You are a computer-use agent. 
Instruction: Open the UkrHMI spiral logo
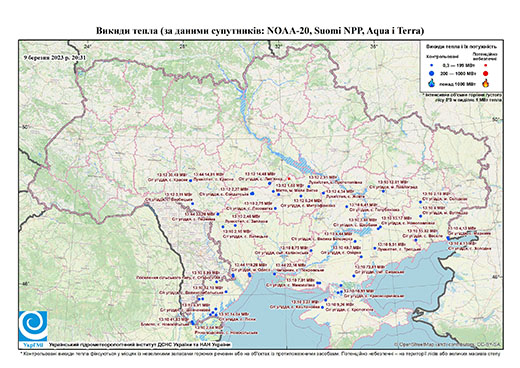[33, 327]
